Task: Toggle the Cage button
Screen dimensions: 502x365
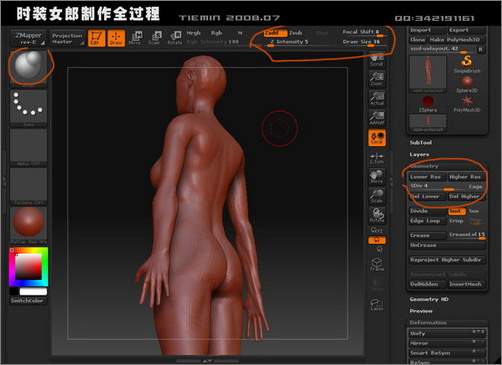Action: tap(475, 186)
